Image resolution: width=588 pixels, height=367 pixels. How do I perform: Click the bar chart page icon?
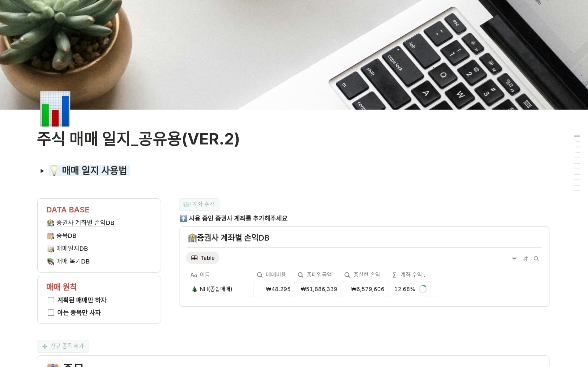click(x=55, y=109)
